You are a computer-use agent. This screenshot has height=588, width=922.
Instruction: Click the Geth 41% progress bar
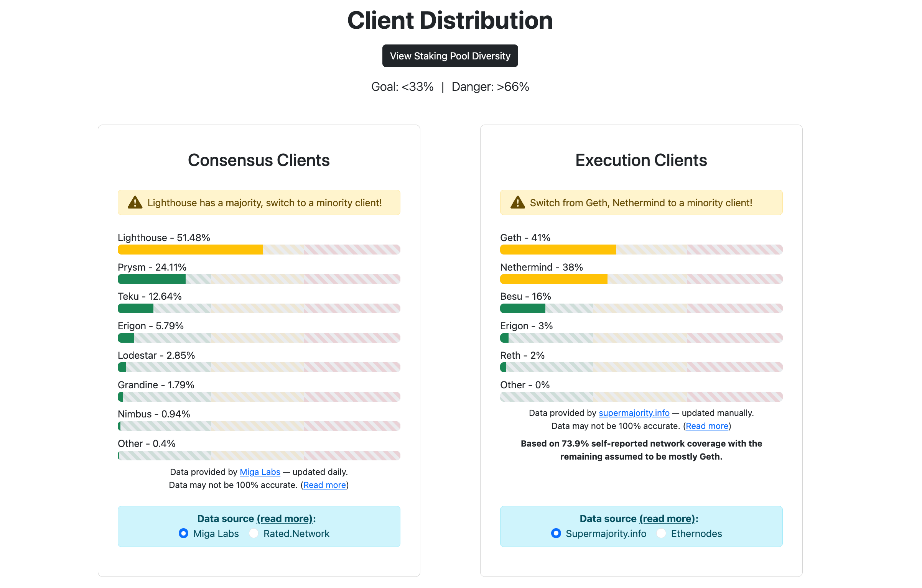click(x=641, y=250)
